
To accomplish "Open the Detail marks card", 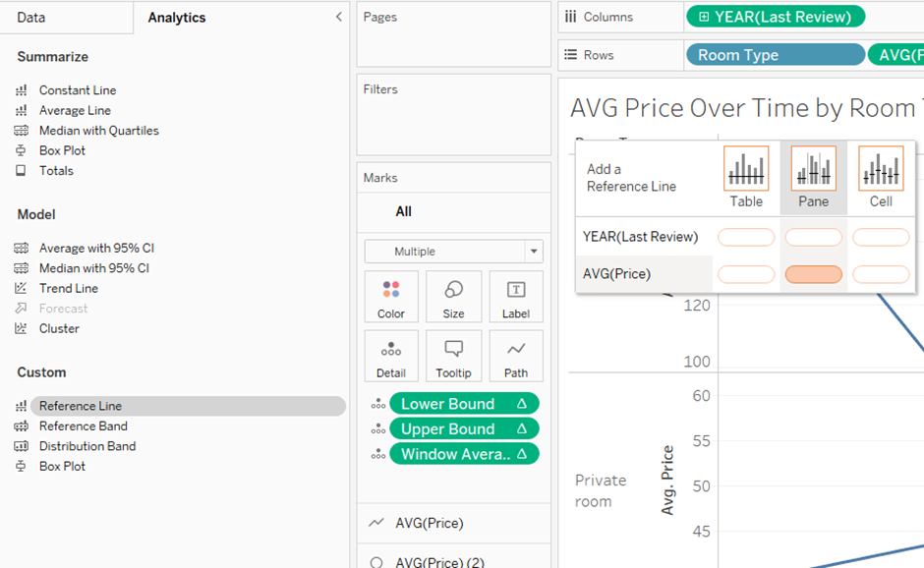I will point(391,356).
